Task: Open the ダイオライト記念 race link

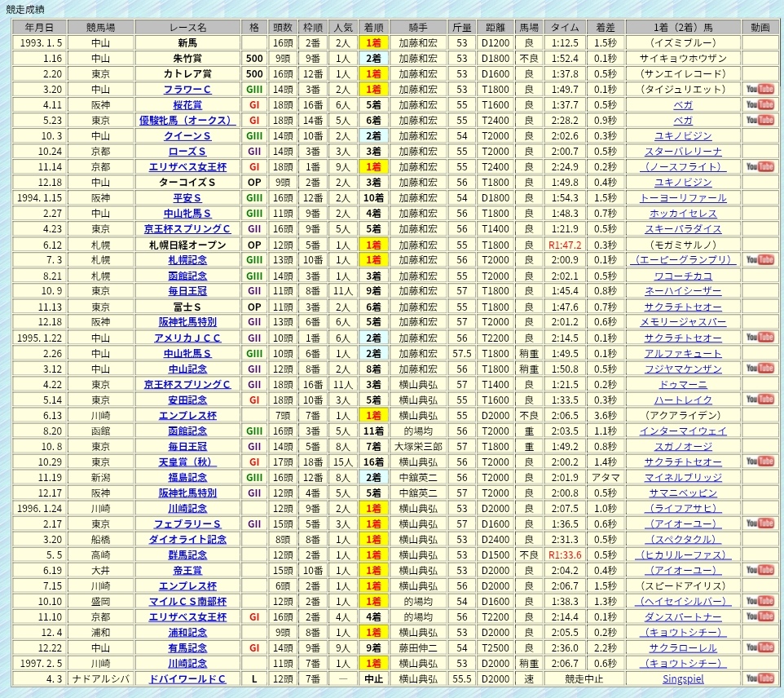Action: pyautogui.click(x=187, y=539)
